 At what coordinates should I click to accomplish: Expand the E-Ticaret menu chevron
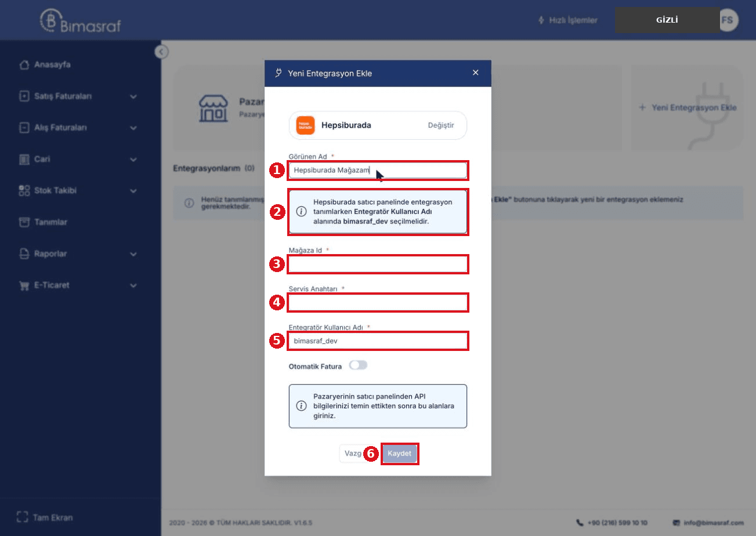tap(133, 285)
